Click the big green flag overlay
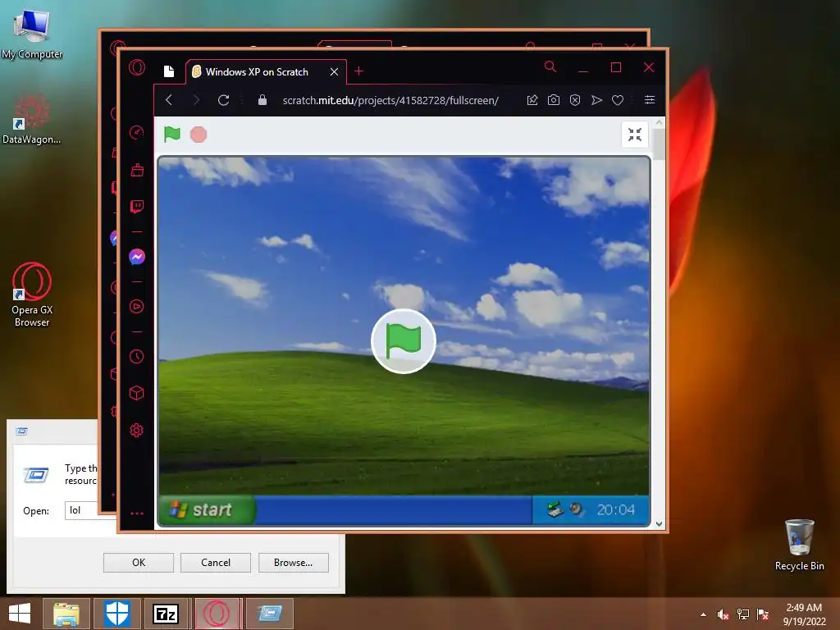The height and width of the screenshot is (630, 840). coord(404,341)
